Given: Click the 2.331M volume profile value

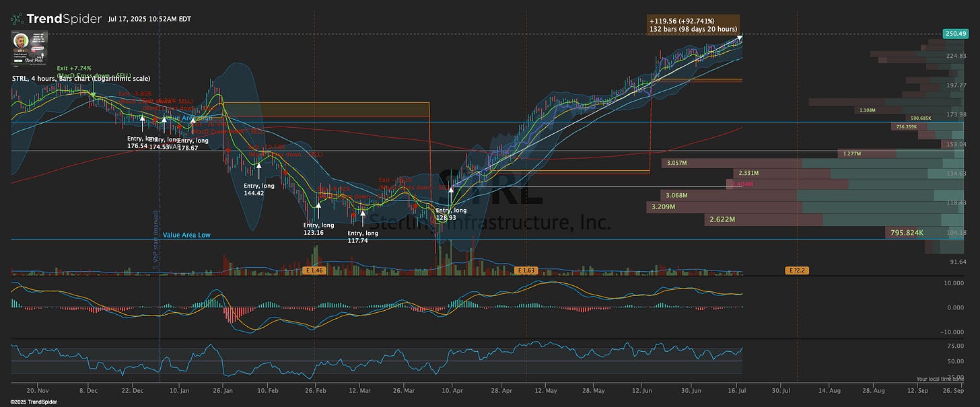Looking at the screenshot, I should (750, 174).
